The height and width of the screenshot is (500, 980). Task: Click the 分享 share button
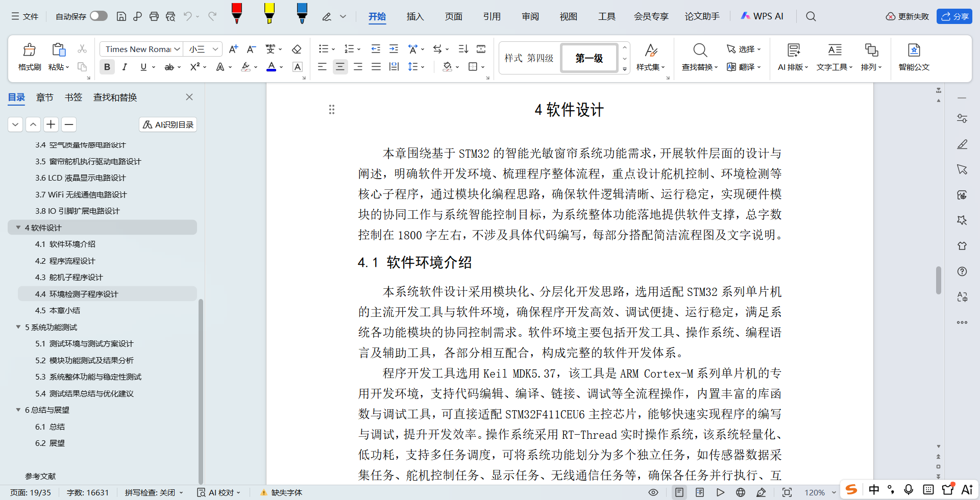click(954, 16)
